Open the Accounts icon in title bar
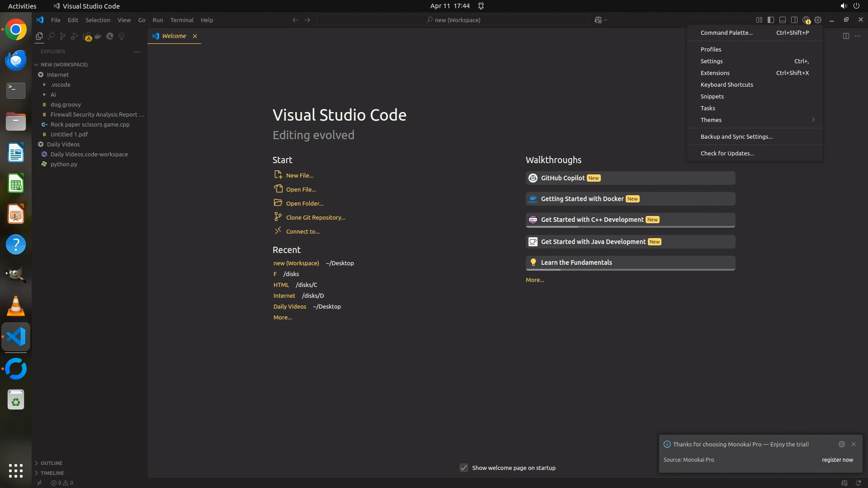Screen dimensions: 868x488 coord(806,20)
